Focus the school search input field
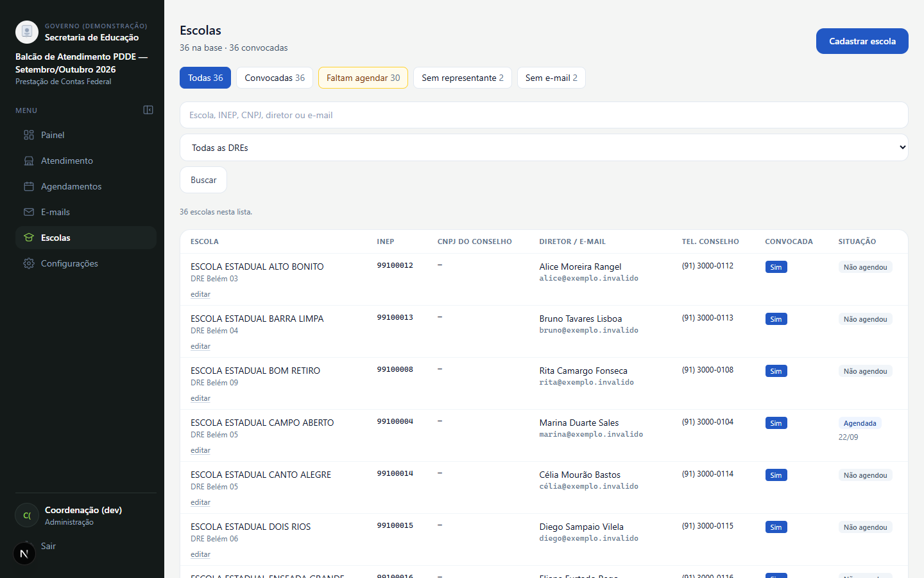Viewport: 924px width, 578px height. point(544,115)
